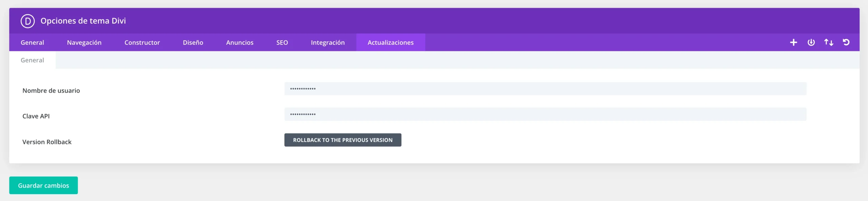Viewport: 868px width, 201px height.
Task: Open the Integración tab
Action: click(x=328, y=42)
